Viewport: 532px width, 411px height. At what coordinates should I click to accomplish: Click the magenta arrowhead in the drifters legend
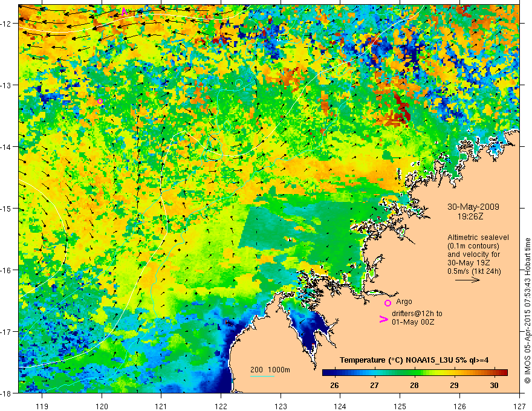(x=384, y=319)
